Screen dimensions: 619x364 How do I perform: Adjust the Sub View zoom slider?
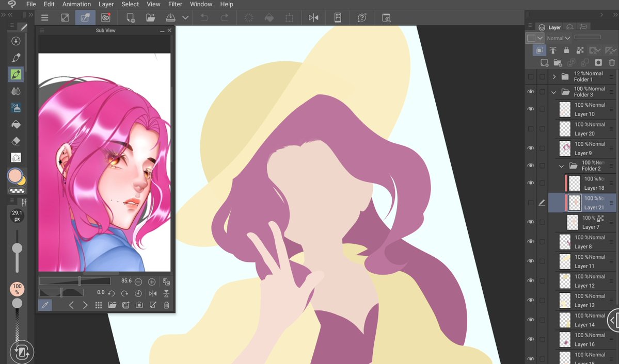point(75,281)
